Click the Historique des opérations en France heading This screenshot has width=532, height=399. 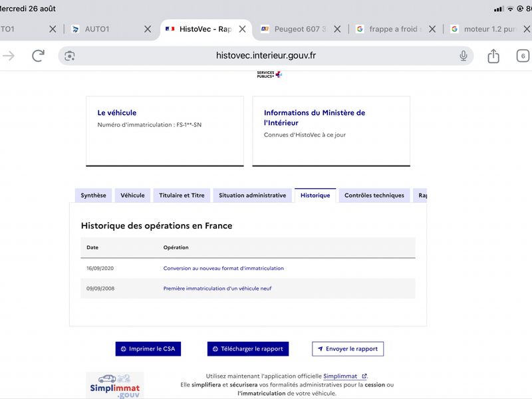click(x=156, y=225)
